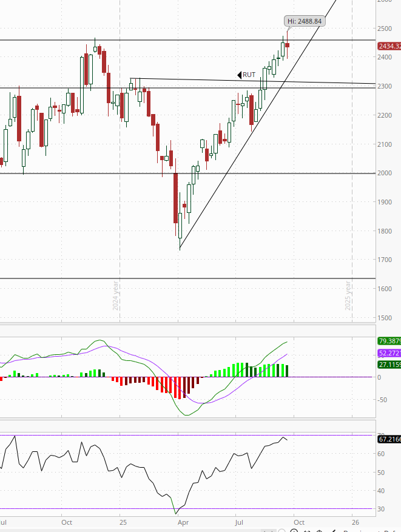Click the 1600 price axis label
Screen dimensions: 401x532
385,289
